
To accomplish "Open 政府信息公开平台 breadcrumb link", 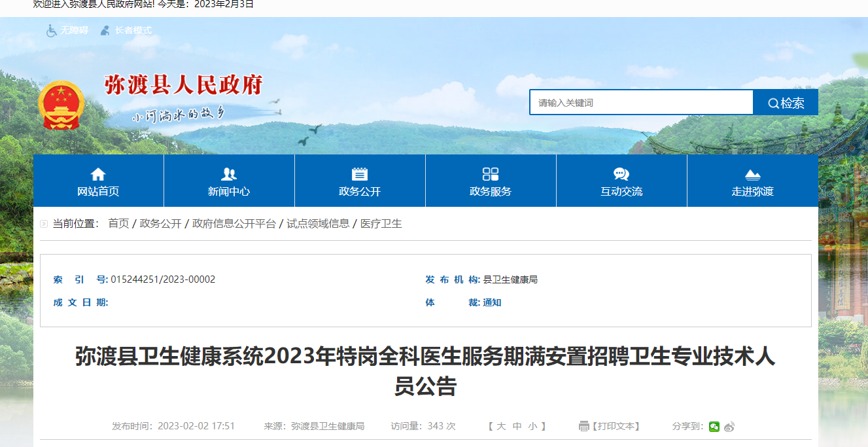I will [x=234, y=224].
